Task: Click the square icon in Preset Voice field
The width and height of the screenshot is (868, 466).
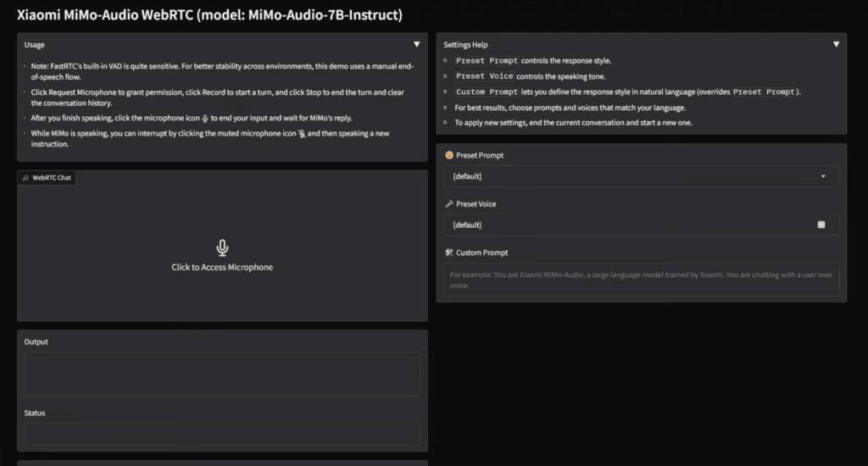Action: (x=821, y=225)
